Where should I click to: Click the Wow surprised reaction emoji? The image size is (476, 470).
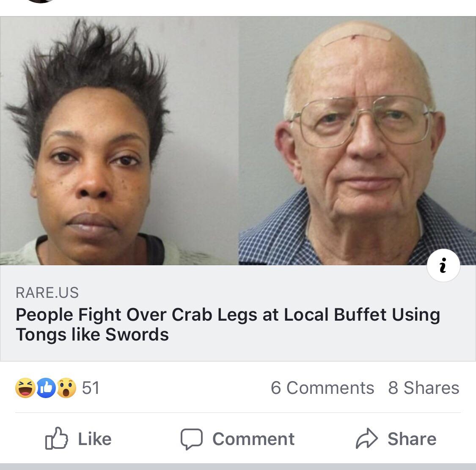(x=66, y=388)
